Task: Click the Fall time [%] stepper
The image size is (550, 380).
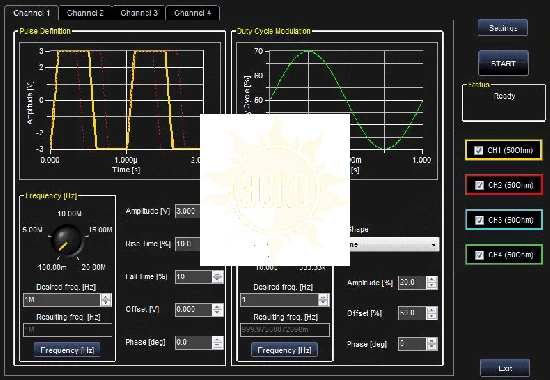Action: 217,277
